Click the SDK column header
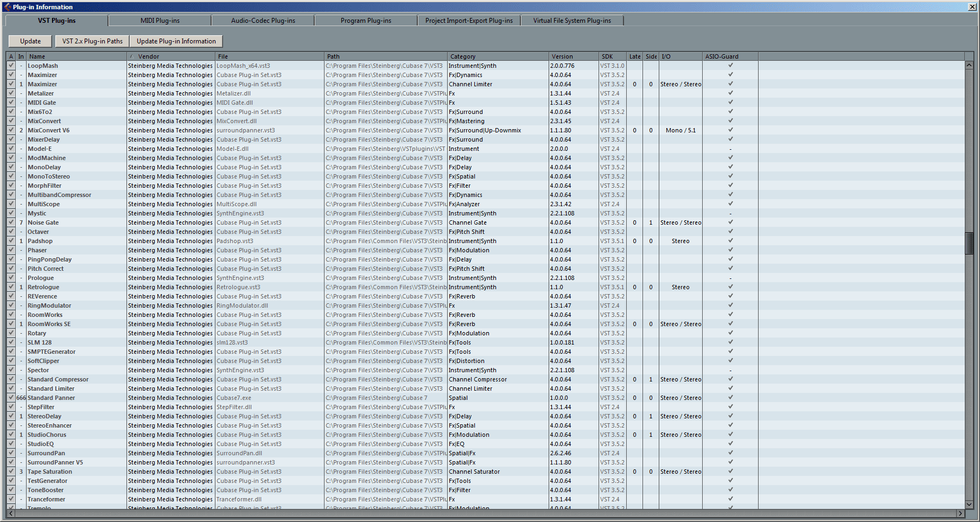Image resolution: width=980 pixels, height=522 pixels. pos(613,56)
